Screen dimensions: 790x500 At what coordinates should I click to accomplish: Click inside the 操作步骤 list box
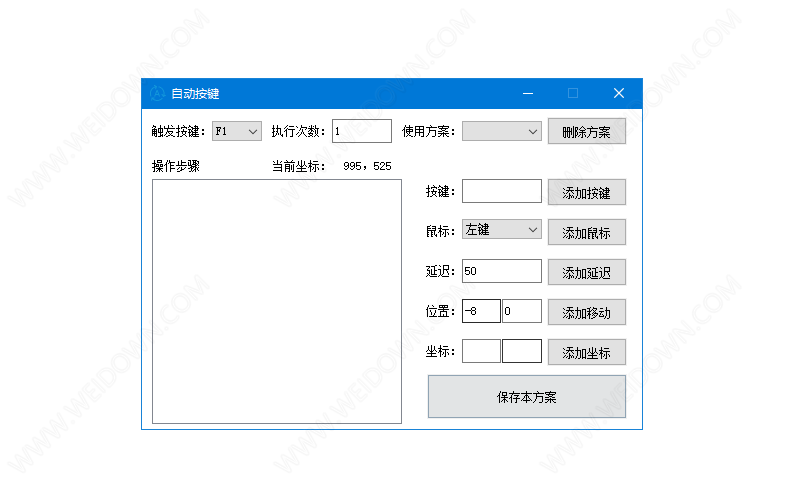(276, 300)
